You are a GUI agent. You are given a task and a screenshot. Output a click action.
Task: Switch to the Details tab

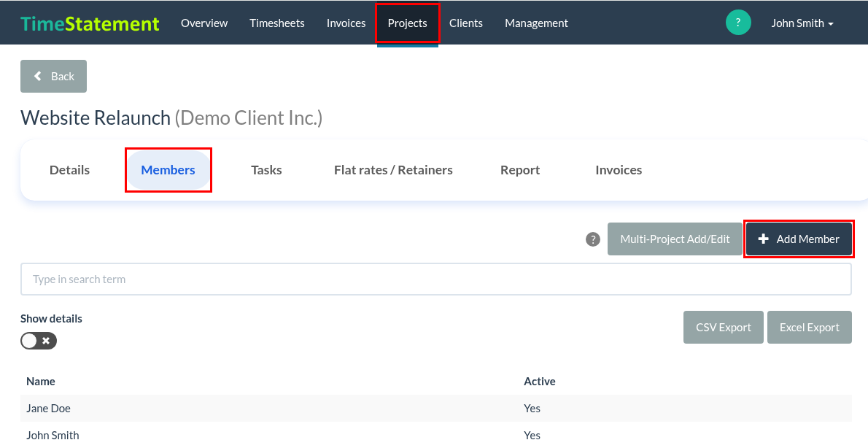(x=70, y=170)
